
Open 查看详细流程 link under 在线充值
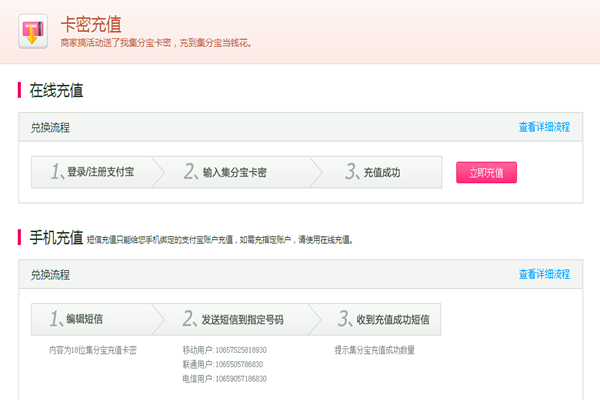coord(544,127)
